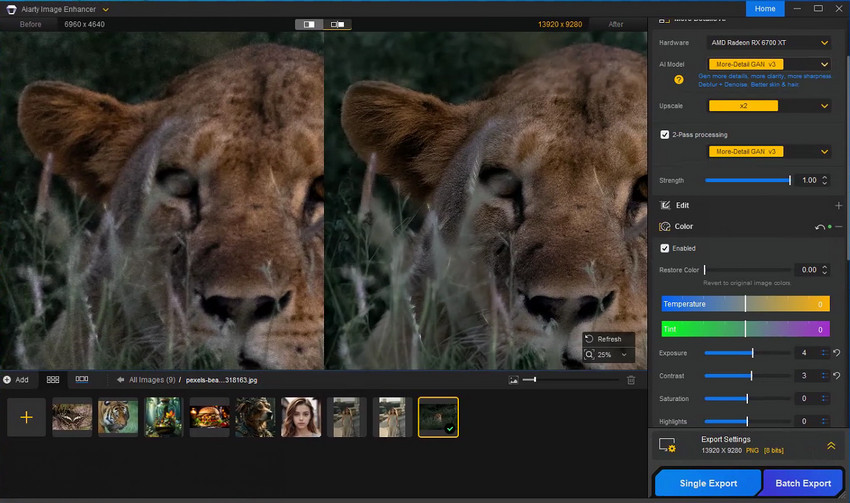Viewport: 850px width, 503px height.
Task: Click the Strength value stepper
Action: (825, 180)
